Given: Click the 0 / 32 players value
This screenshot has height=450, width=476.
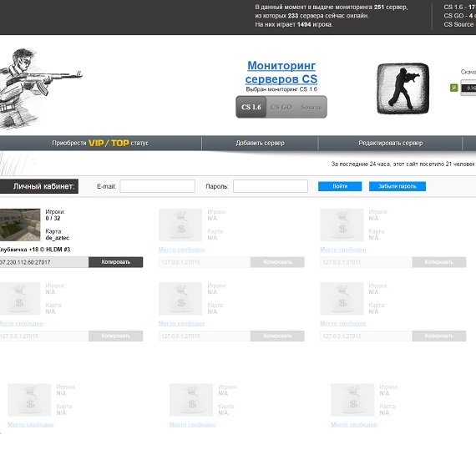Looking at the screenshot, I should (53, 218).
